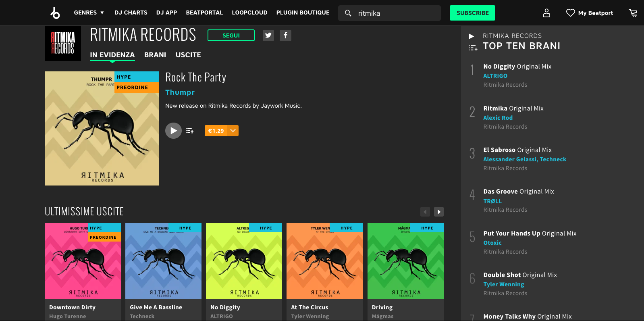Open Das Groove Original Mix track
Image resolution: width=644 pixels, height=321 pixels.
coord(519,192)
